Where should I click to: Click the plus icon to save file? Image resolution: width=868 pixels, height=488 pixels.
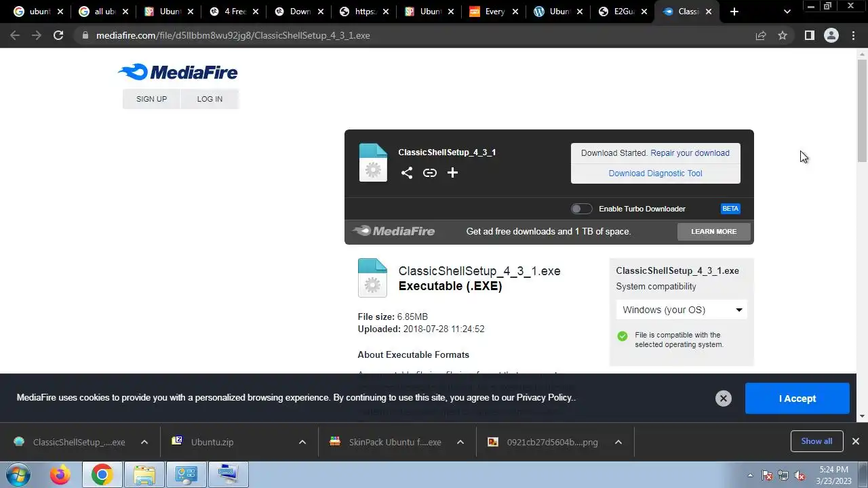[x=452, y=173]
